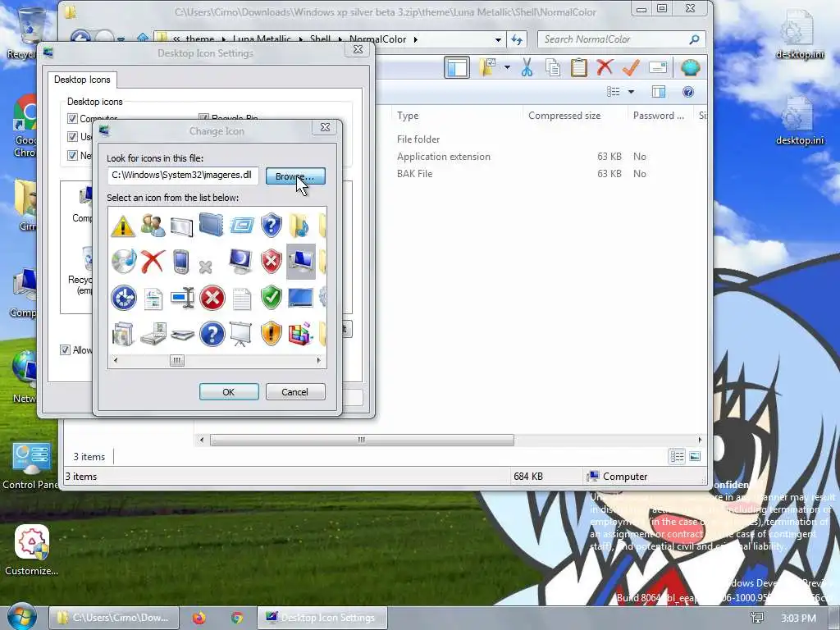Choose the red shield with X icon

271,262
